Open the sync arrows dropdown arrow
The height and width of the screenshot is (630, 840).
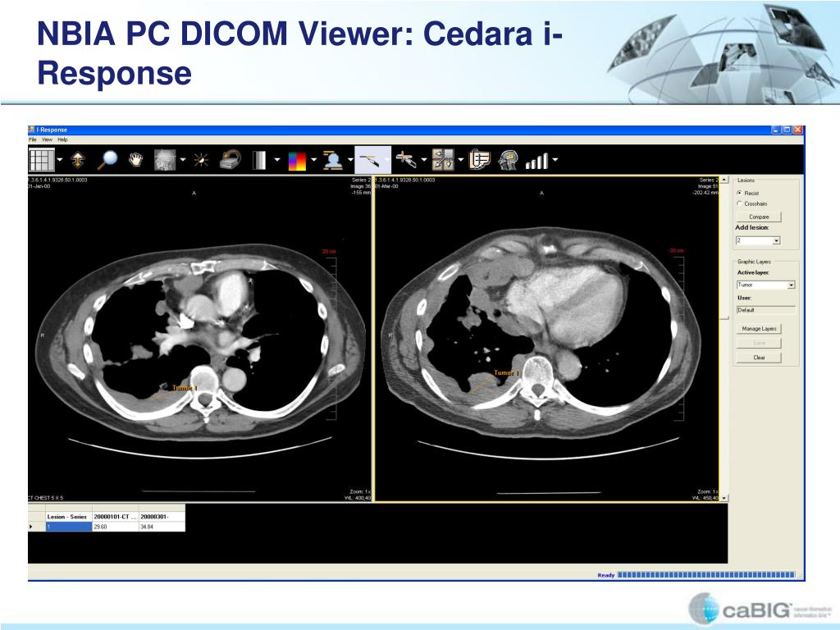pos(461,160)
